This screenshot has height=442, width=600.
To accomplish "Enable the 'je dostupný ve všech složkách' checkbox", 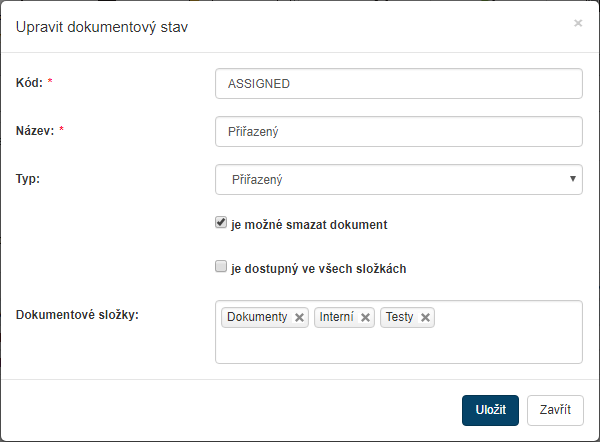I will (x=221, y=267).
